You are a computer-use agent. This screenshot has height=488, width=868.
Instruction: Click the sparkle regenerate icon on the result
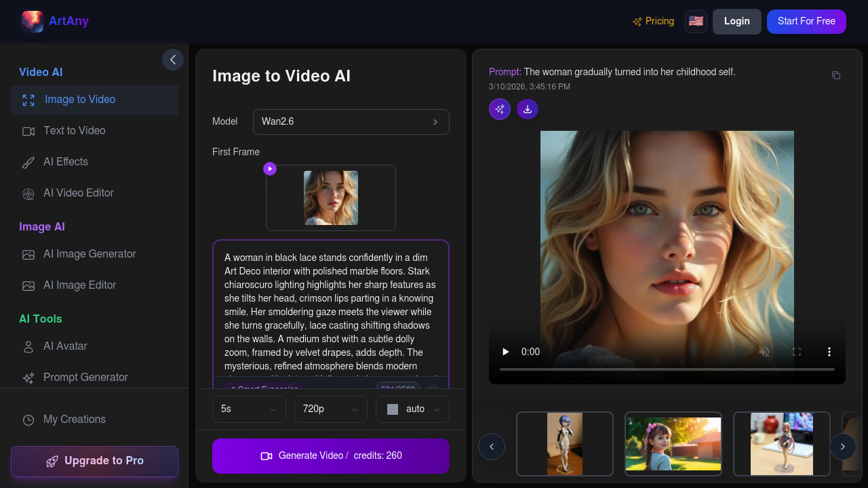coord(499,109)
